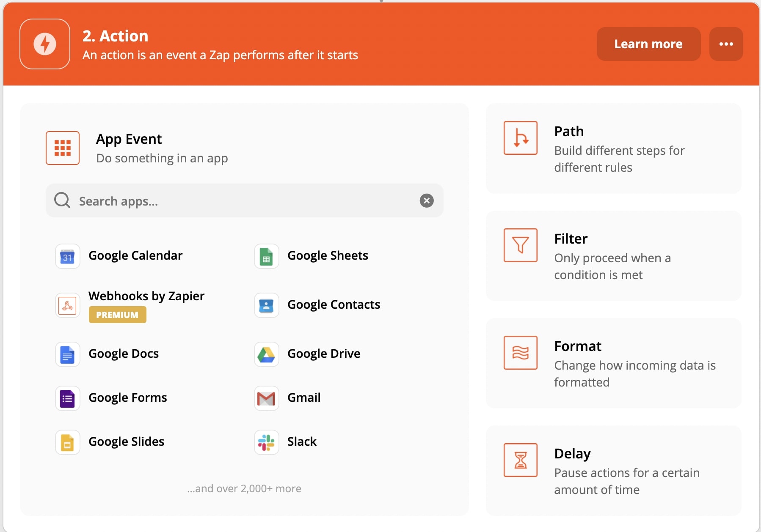This screenshot has height=532, width=761.
Task: Click the Format waves icon
Action: coord(521,353)
